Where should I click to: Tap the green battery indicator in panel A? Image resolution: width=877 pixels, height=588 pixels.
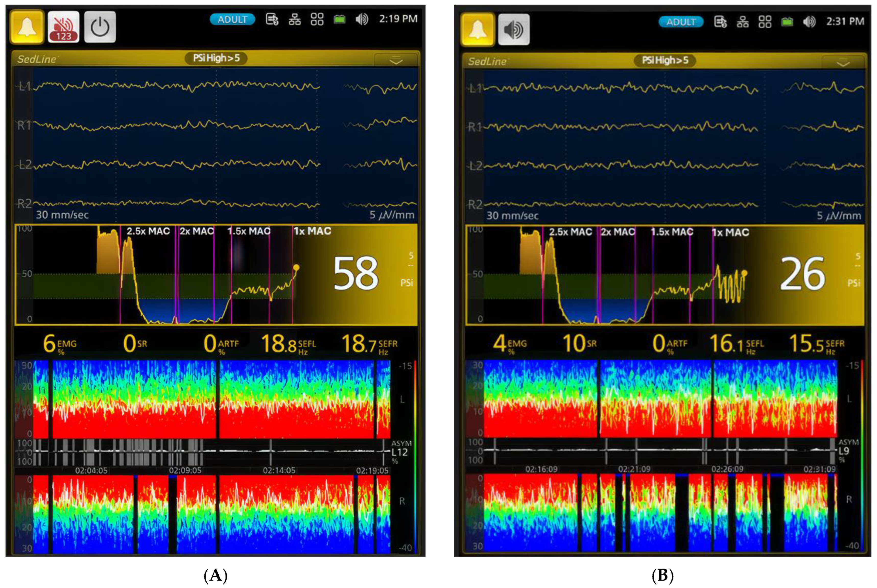point(339,19)
